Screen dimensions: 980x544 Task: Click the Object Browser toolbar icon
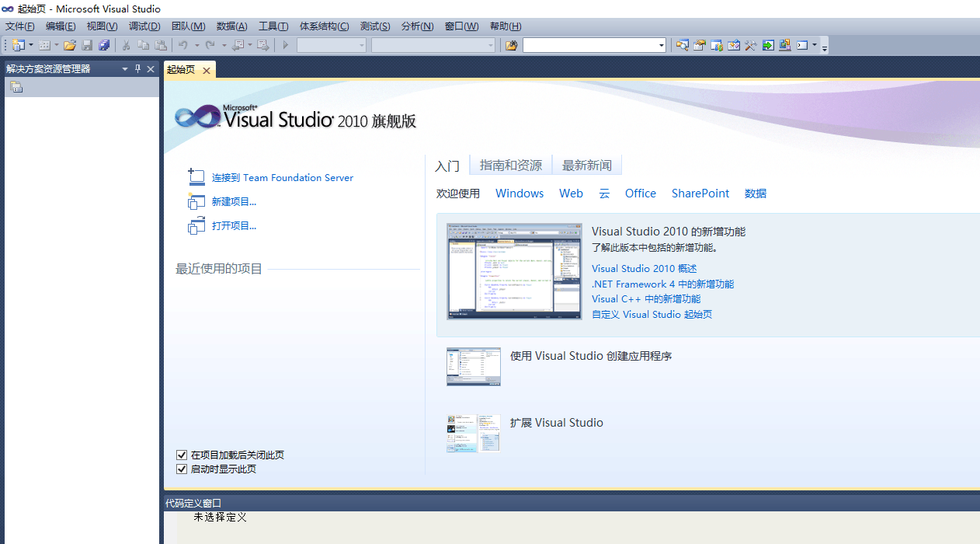(x=734, y=45)
